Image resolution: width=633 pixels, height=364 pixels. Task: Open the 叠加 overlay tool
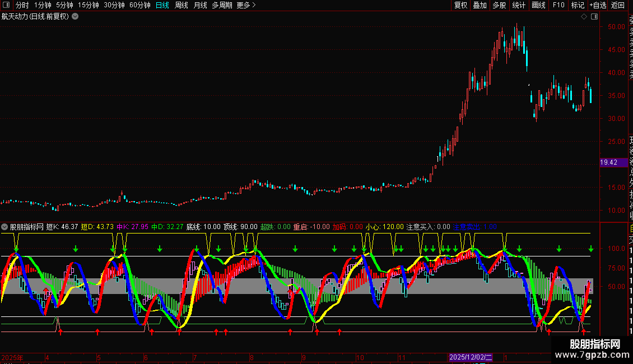[x=480, y=5]
